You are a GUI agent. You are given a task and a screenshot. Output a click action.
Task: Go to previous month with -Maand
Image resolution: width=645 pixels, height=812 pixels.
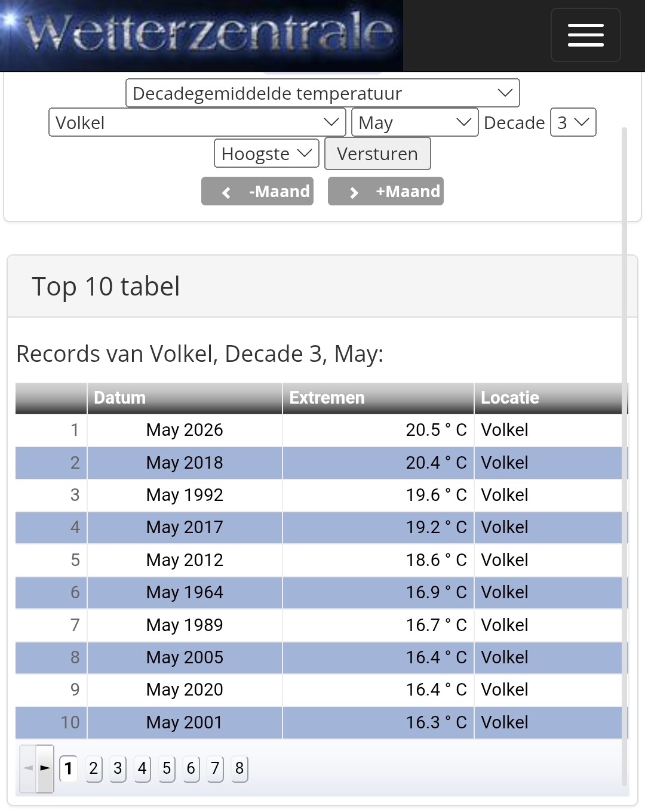(x=257, y=191)
